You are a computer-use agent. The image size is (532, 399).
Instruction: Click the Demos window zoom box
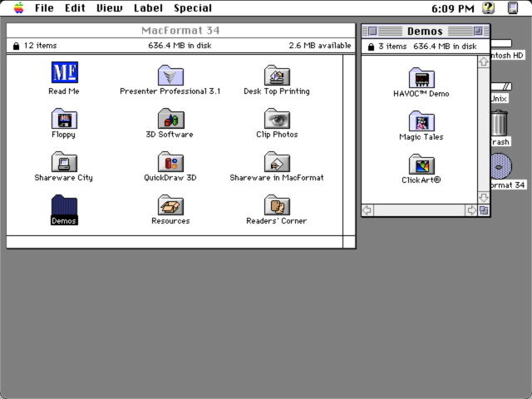(x=478, y=32)
